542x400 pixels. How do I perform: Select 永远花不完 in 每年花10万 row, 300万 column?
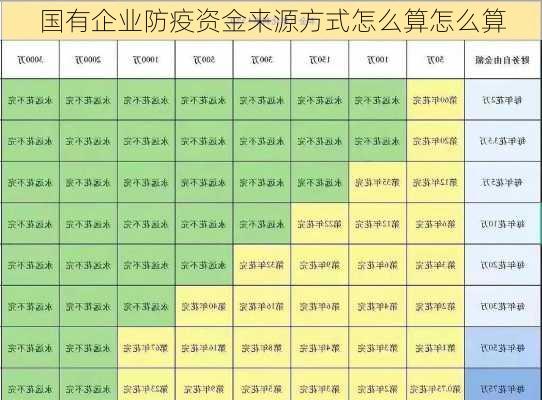point(262,224)
